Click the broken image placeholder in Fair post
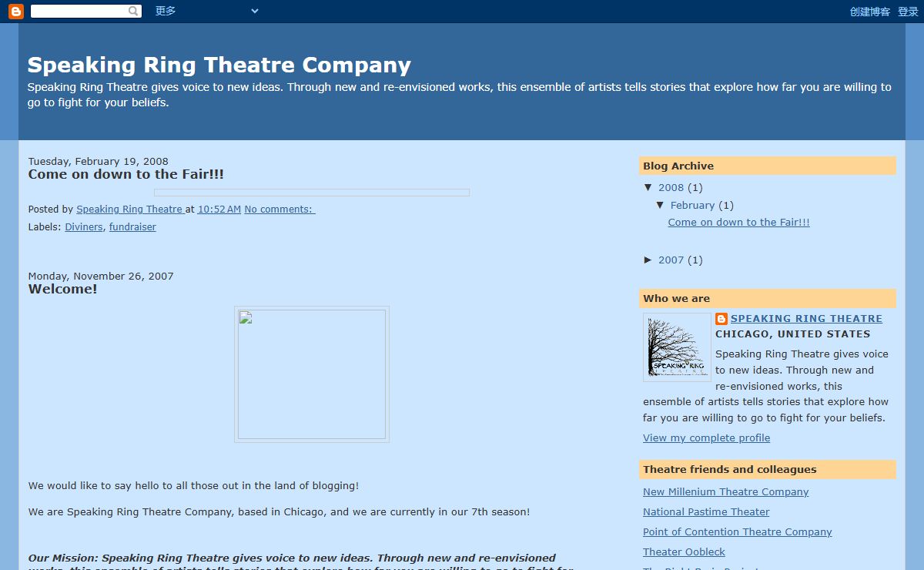This screenshot has height=570, width=924. pos(312,193)
